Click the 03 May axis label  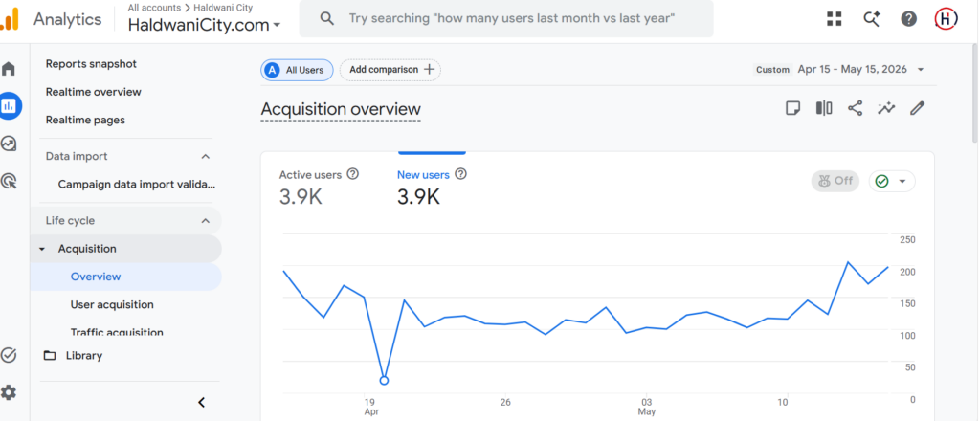646,407
